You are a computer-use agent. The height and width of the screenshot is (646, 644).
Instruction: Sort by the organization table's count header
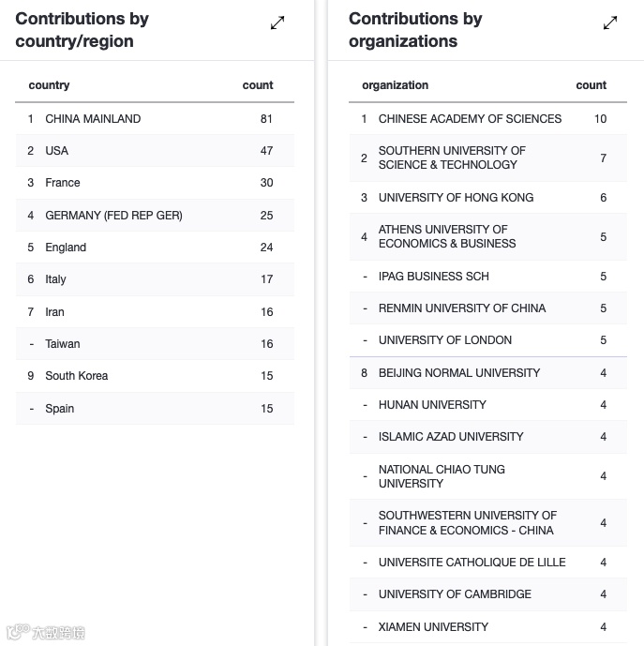pyautogui.click(x=591, y=85)
